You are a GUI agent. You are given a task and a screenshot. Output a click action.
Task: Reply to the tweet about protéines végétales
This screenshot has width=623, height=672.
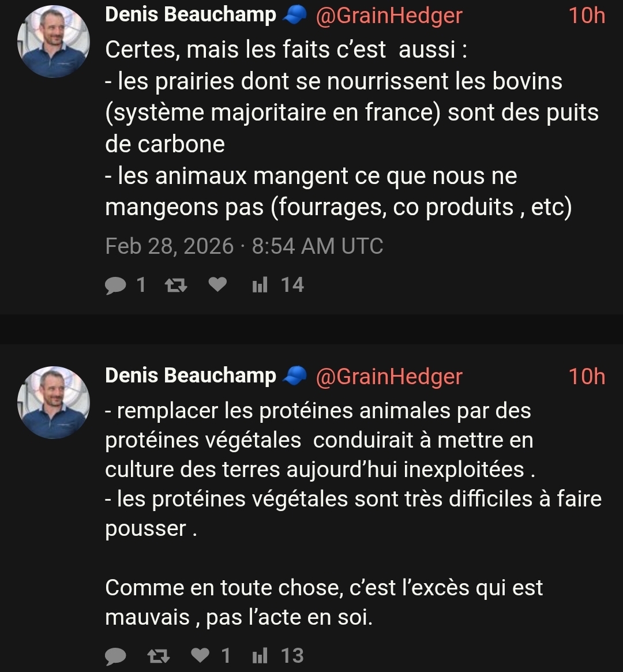point(116,655)
